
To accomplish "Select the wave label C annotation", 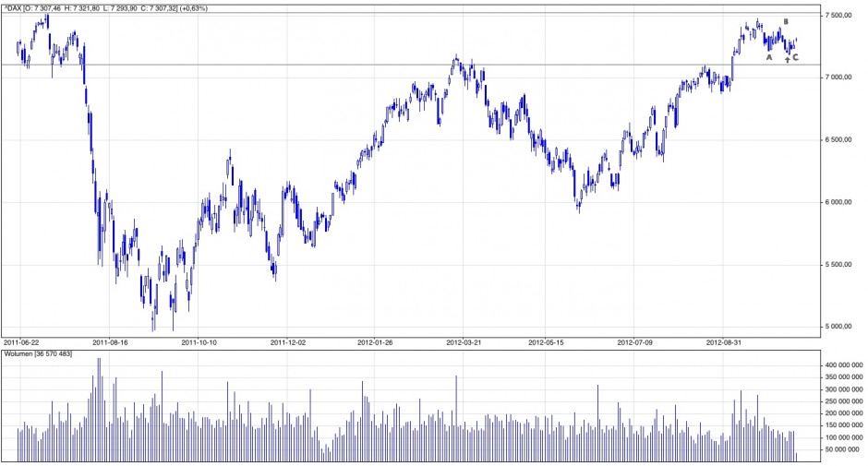I will [x=796, y=57].
